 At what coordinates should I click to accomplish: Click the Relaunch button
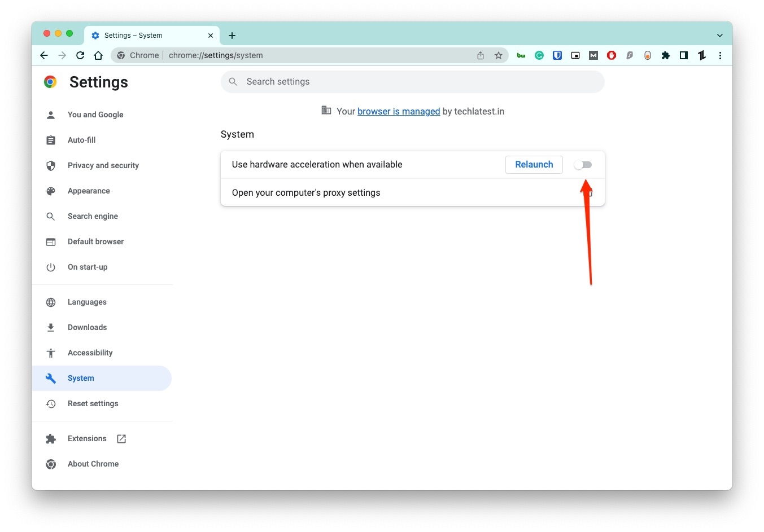[x=534, y=165]
